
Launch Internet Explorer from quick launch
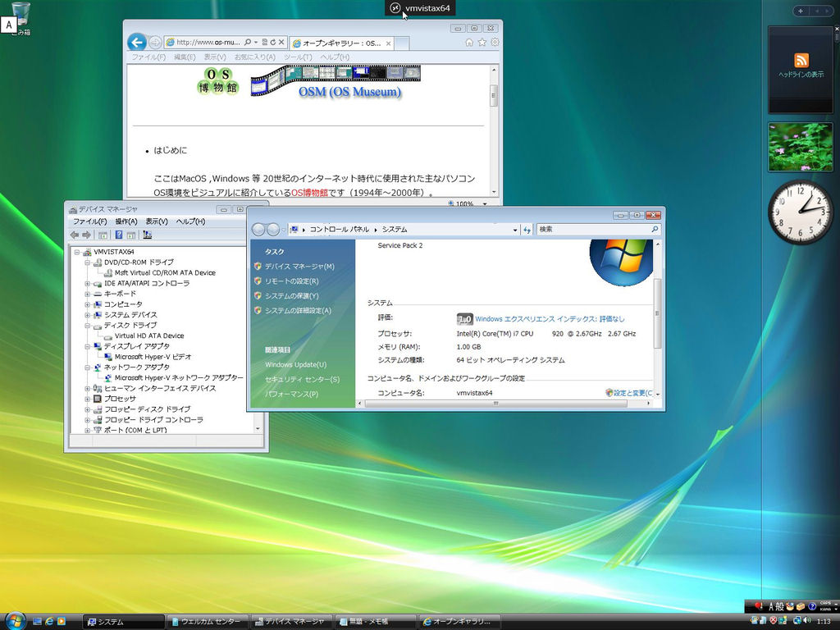(49, 622)
